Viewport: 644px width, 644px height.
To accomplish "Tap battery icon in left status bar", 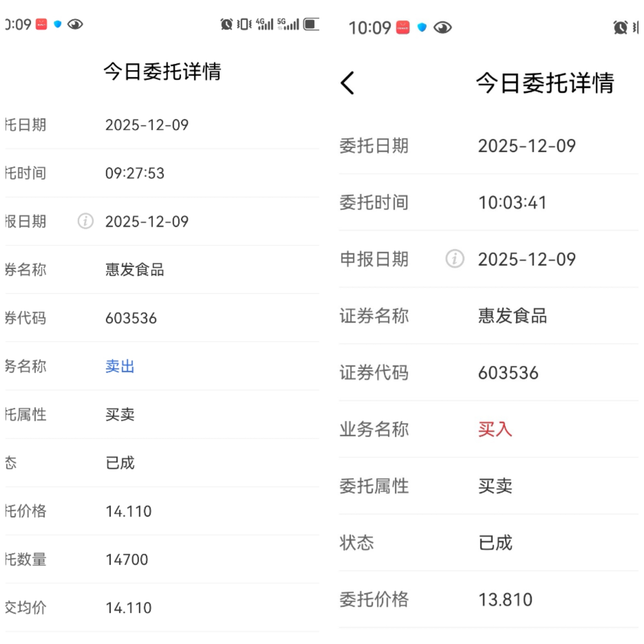I will [311, 24].
